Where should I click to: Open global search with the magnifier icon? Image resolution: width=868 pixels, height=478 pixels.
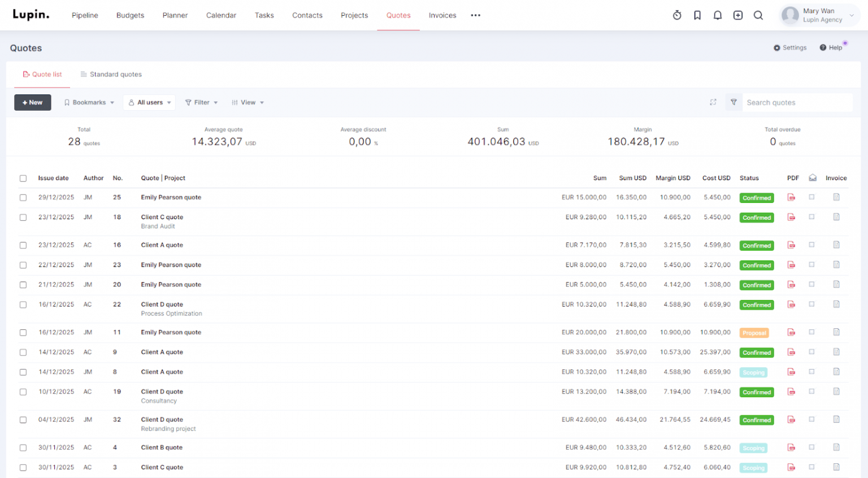coord(758,15)
